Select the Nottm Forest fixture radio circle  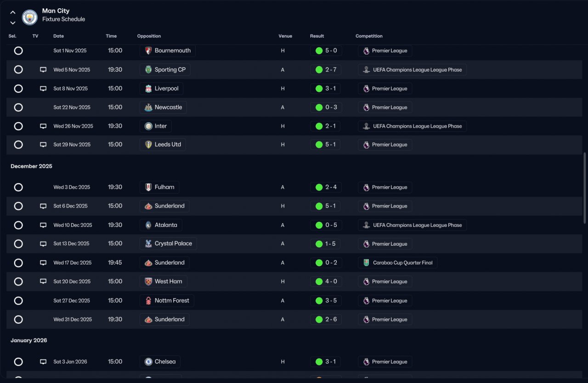coord(18,301)
